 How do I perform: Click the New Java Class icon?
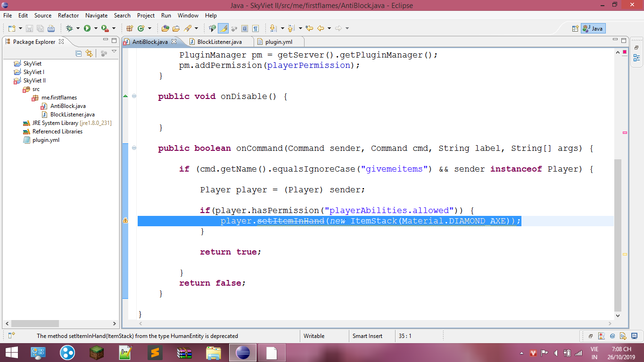[x=140, y=28]
